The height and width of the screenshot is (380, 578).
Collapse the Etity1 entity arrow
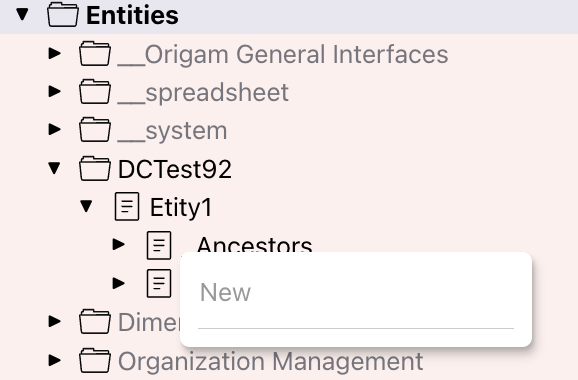pyautogui.click(x=86, y=206)
